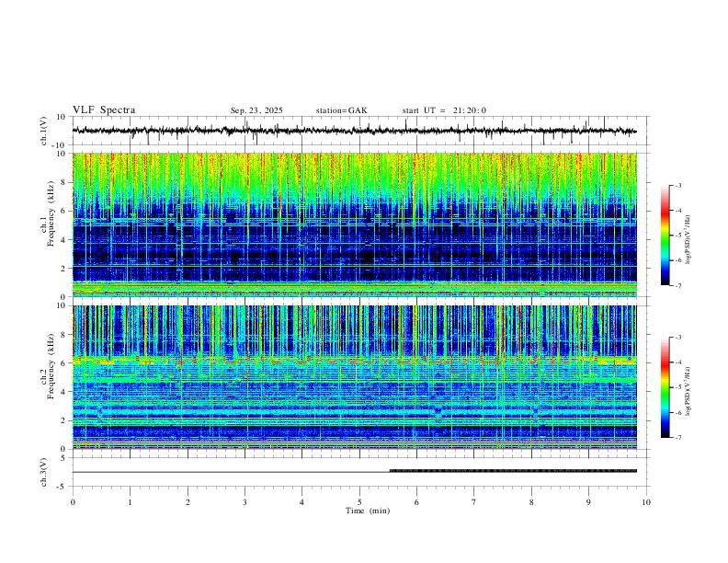Click the "station=GAK" label
Image resolution: width=728 pixels, height=563 pixels.
(341, 110)
